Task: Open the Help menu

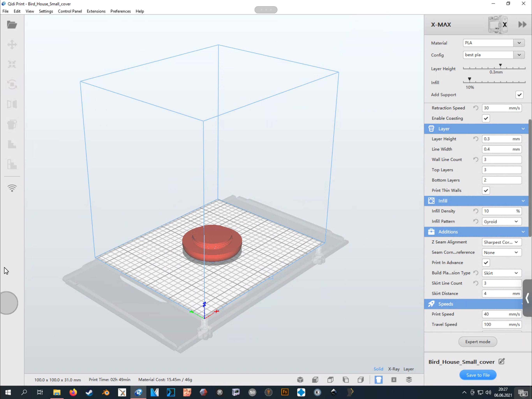Action: coord(140,11)
